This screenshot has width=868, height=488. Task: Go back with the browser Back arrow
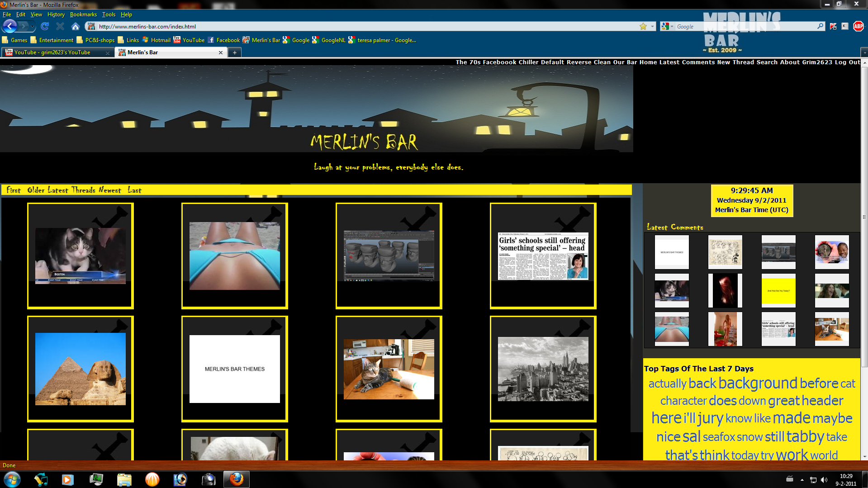(10, 26)
